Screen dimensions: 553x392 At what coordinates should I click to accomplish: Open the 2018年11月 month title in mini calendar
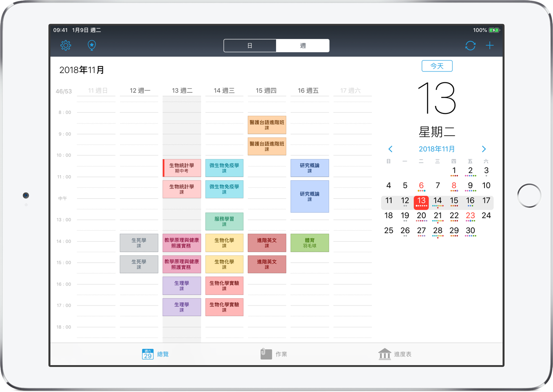coord(437,149)
